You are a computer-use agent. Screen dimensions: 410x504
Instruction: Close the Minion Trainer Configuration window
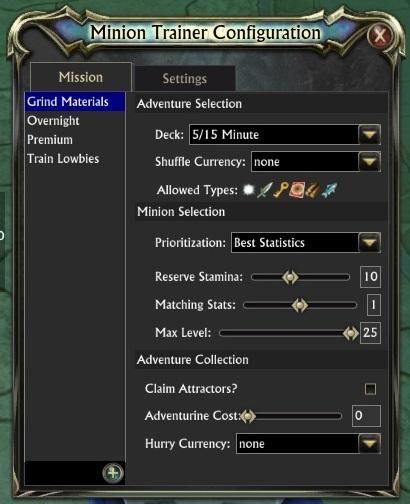click(380, 36)
